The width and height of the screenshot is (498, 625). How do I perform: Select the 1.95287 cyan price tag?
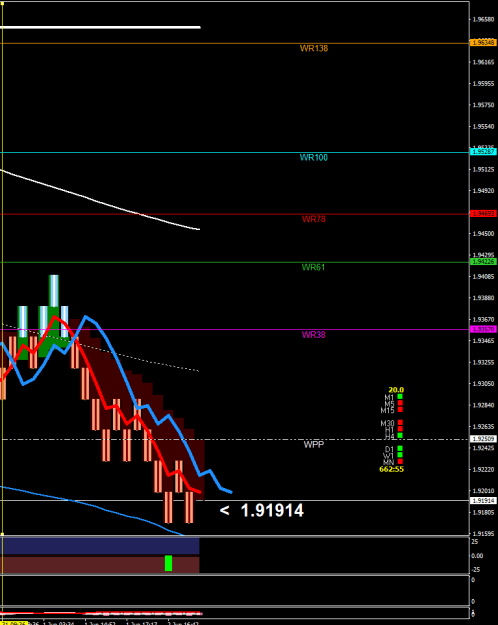[483, 151]
